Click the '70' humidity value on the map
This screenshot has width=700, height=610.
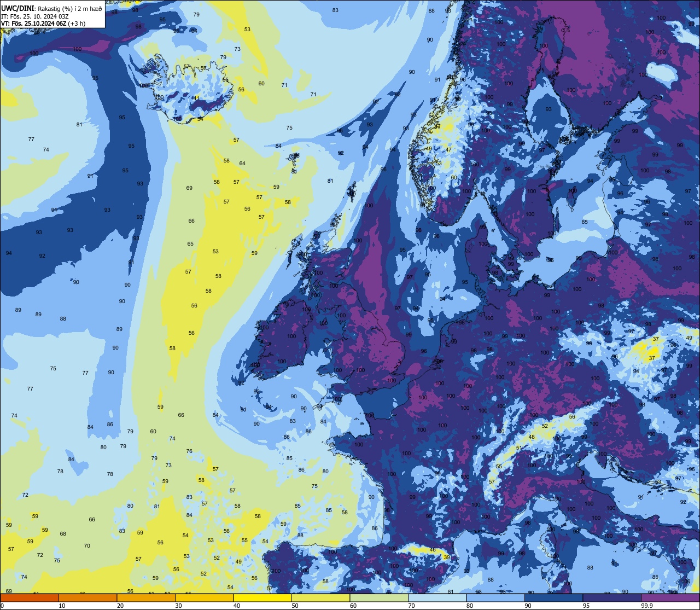87,546
